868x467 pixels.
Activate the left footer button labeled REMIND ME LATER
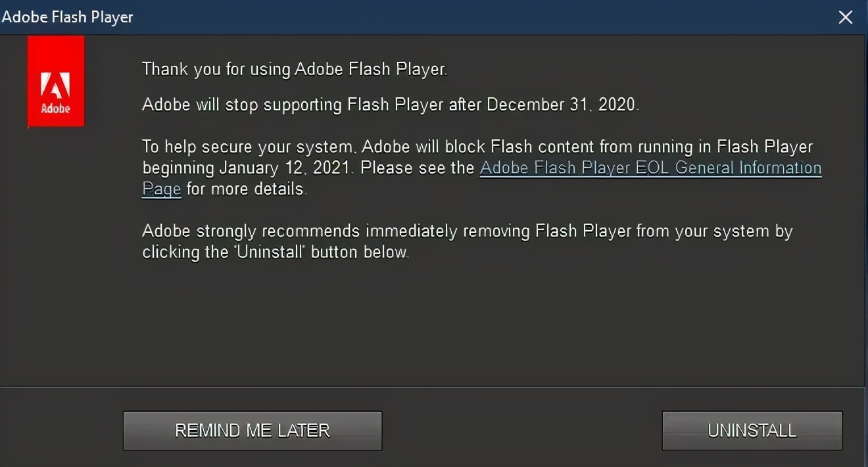pyautogui.click(x=252, y=430)
